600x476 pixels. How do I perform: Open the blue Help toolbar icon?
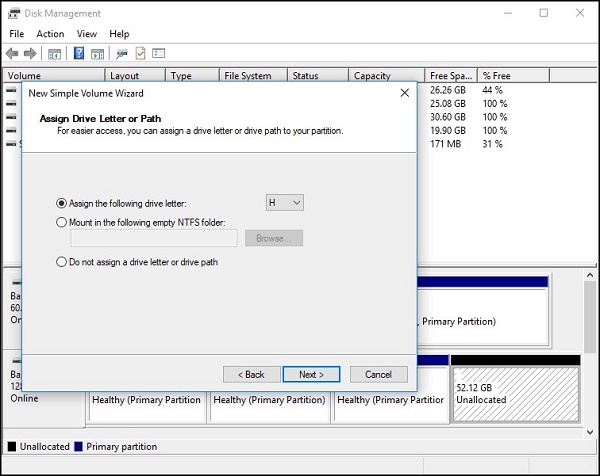coord(79,53)
